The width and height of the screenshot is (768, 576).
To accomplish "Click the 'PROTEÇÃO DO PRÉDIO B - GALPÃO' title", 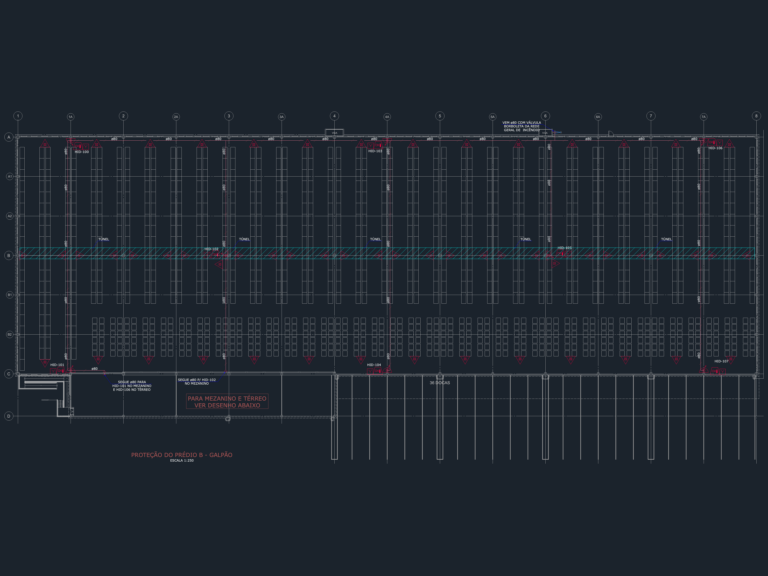I will pos(182,455).
